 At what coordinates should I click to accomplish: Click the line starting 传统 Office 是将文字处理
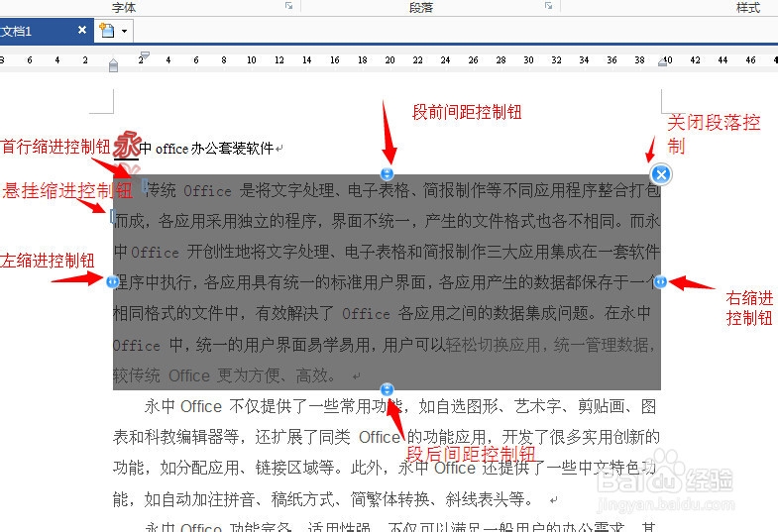402,190
